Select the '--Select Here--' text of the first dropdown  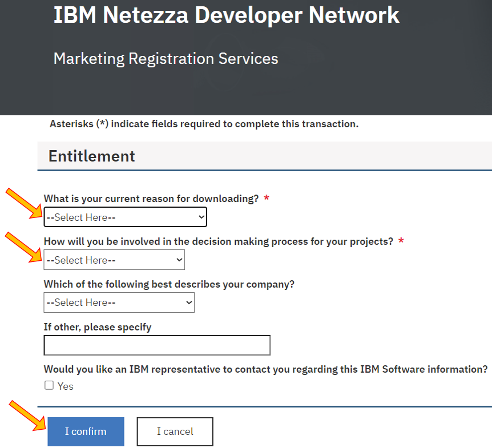click(80, 217)
